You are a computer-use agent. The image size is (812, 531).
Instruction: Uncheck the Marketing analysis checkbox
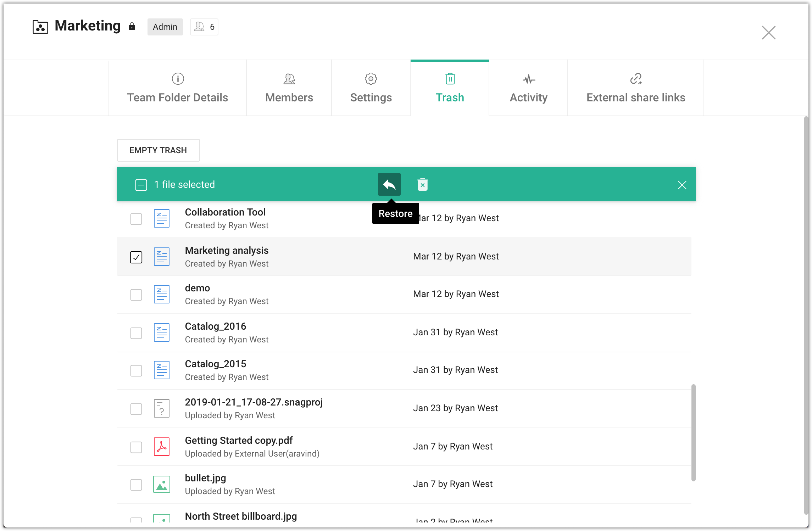(136, 257)
